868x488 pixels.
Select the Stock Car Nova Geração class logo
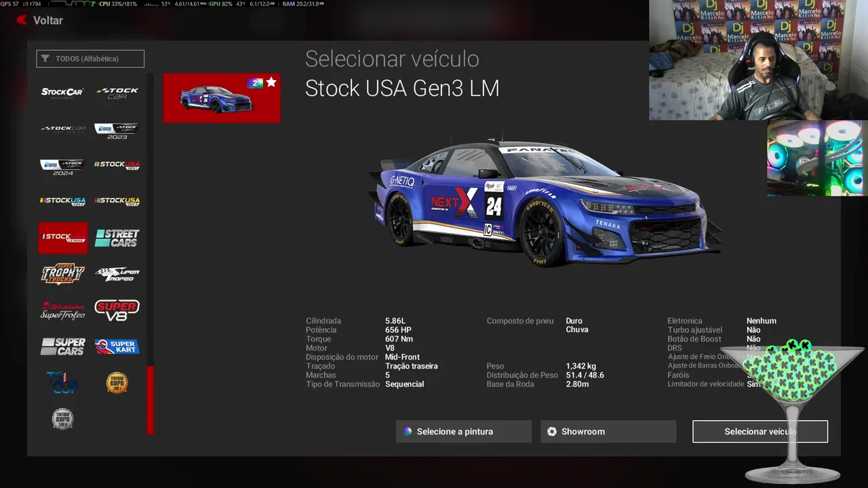[62, 92]
